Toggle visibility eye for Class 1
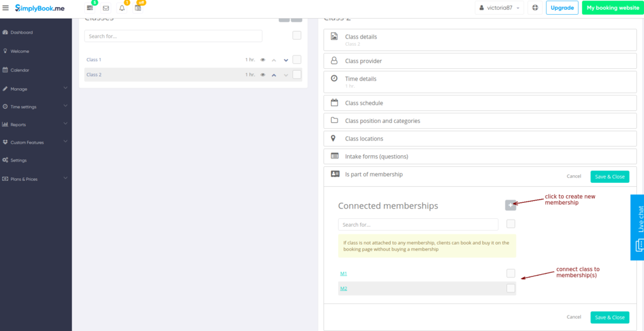The image size is (644, 331). click(x=263, y=60)
